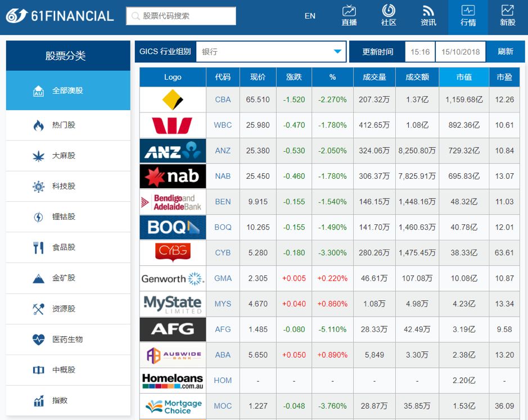Select 中概股 China concept category
528x420 pixels.
pos(68,370)
